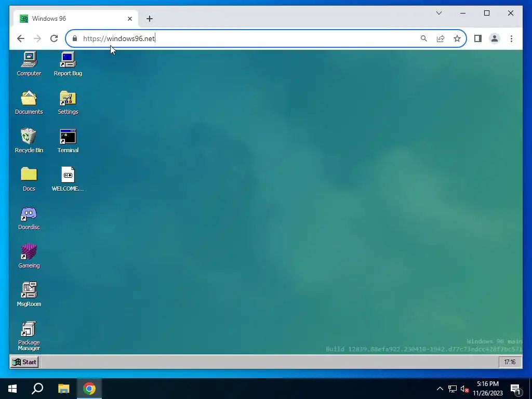Open the network status tray icon
The width and height of the screenshot is (532, 399).
(453, 389)
